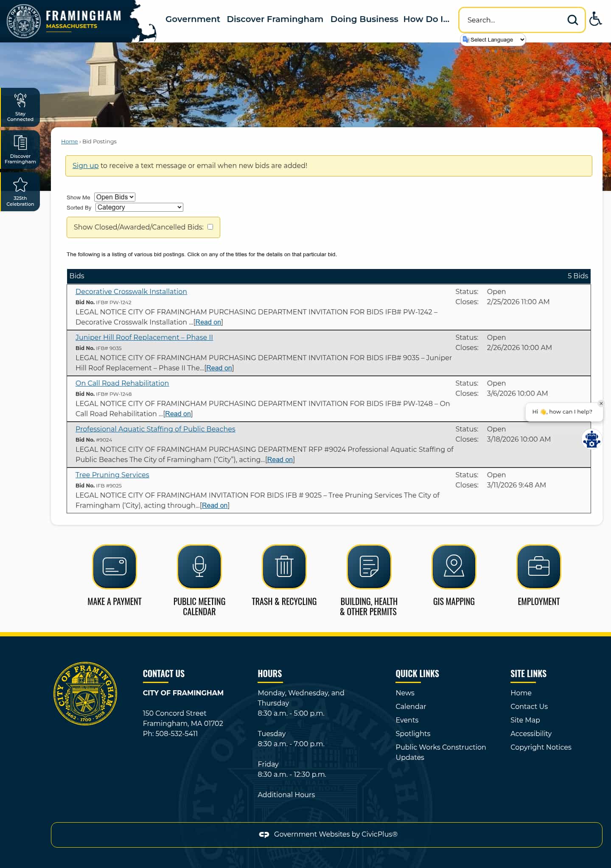
Task: Click the phone number 508-532-5411
Action: [x=177, y=734]
